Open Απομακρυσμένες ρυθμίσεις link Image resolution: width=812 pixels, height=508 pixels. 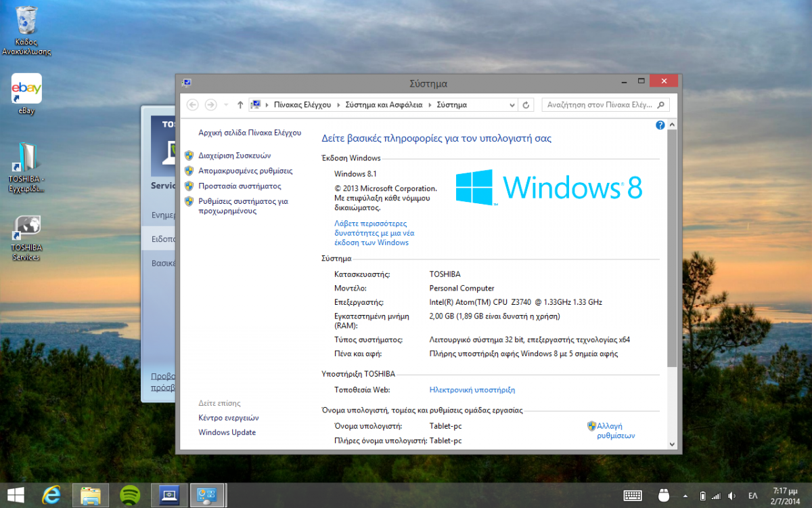click(245, 171)
